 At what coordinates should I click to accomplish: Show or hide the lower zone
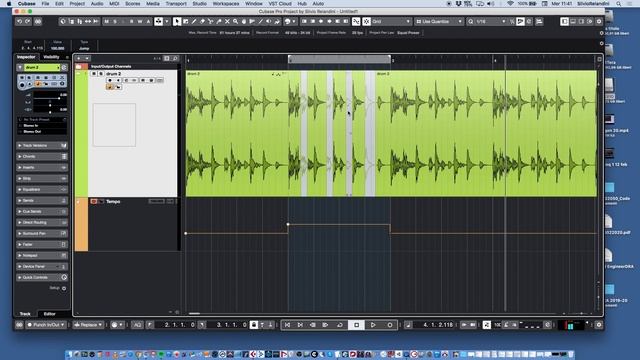573,21
